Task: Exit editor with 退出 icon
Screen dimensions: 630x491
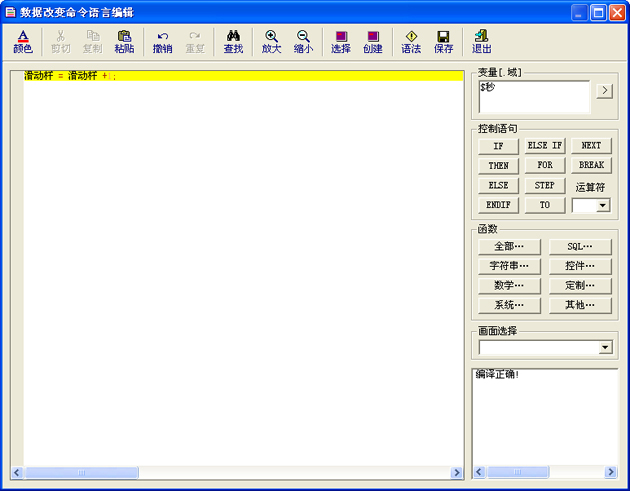Action: pyautogui.click(x=481, y=42)
